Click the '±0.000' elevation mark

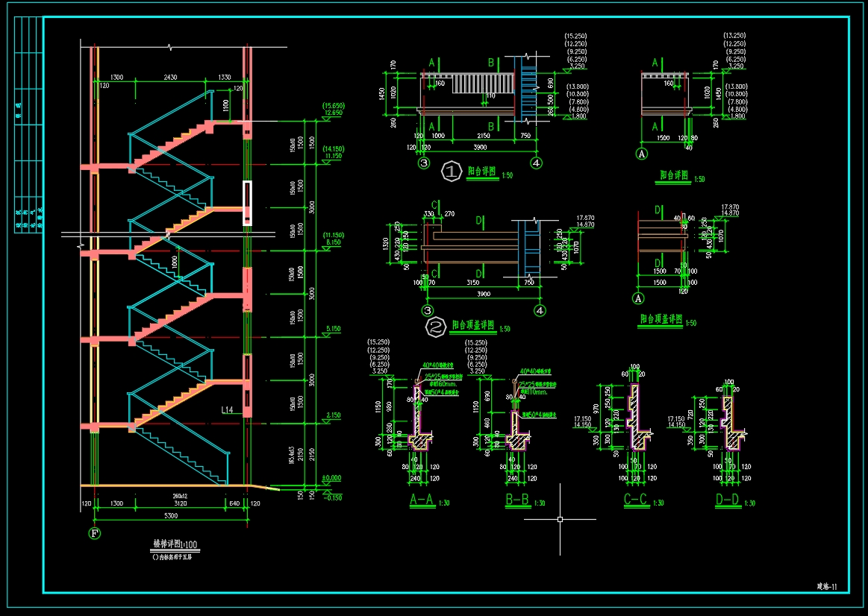332,478
